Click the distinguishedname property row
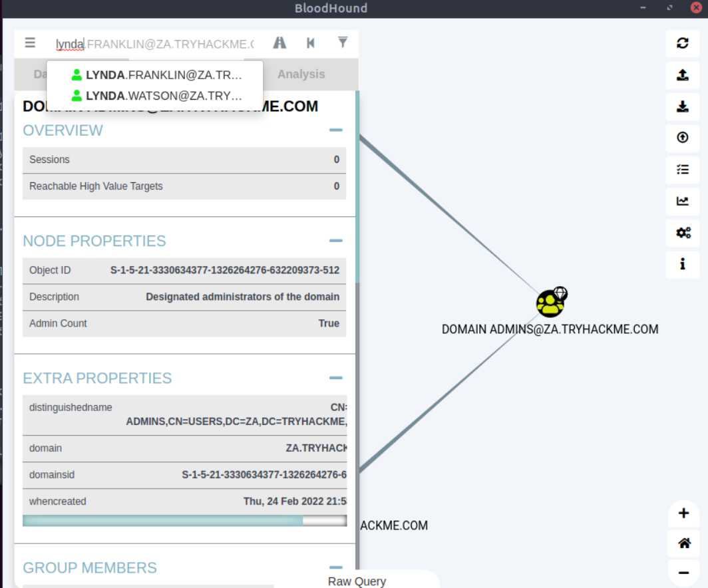Image resolution: width=708 pixels, height=588 pixels. click(x=184, y=414)
